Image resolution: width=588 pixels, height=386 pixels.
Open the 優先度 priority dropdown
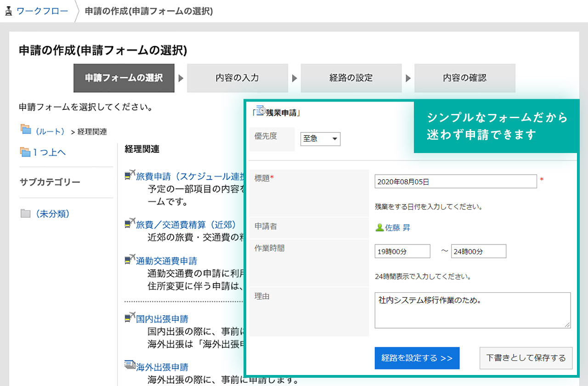click(x=320, y=138)
